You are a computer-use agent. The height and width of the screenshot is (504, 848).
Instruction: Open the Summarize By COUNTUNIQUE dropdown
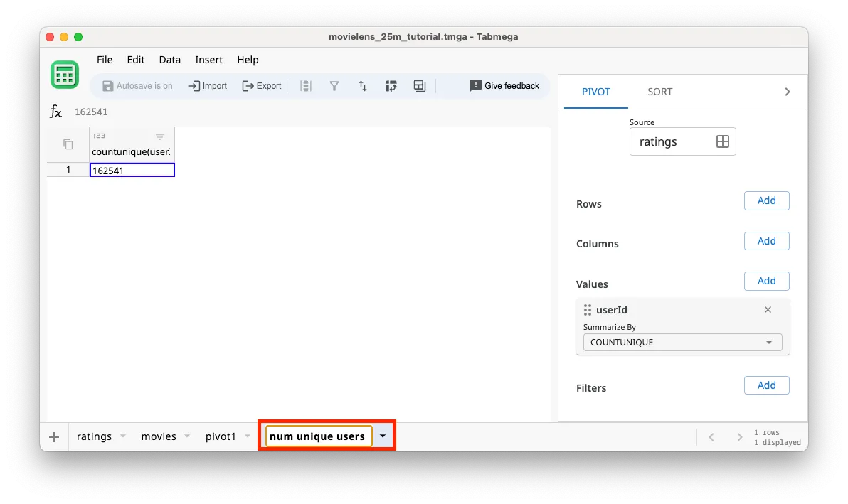[682, 342]
